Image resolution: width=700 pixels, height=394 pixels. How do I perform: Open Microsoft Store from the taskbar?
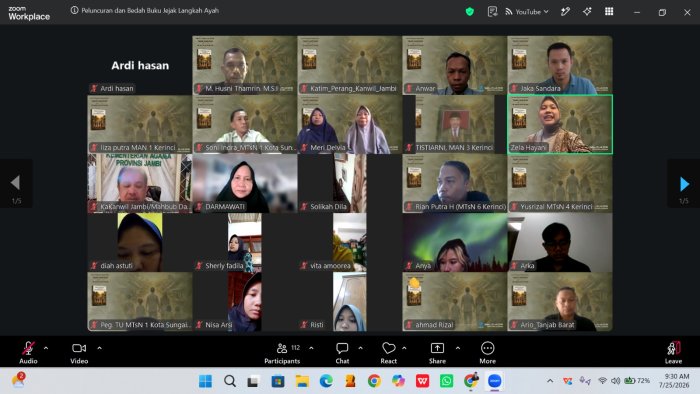(278, 381)
